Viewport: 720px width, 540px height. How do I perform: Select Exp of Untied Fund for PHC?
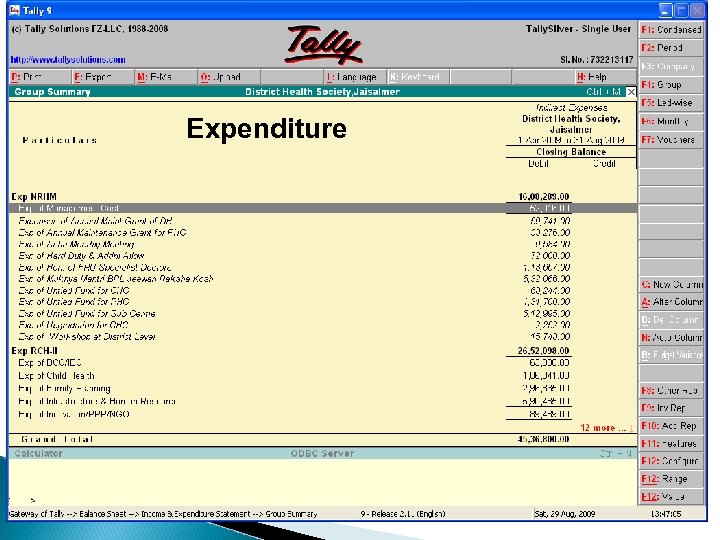pos(322,302)
